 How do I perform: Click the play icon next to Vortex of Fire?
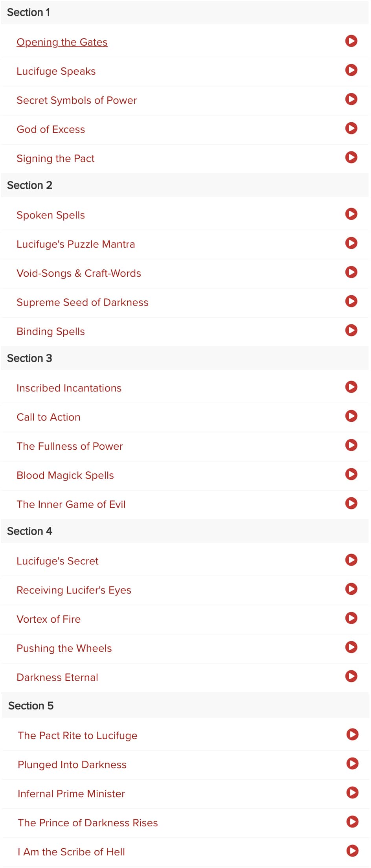[x=351, y=618]
